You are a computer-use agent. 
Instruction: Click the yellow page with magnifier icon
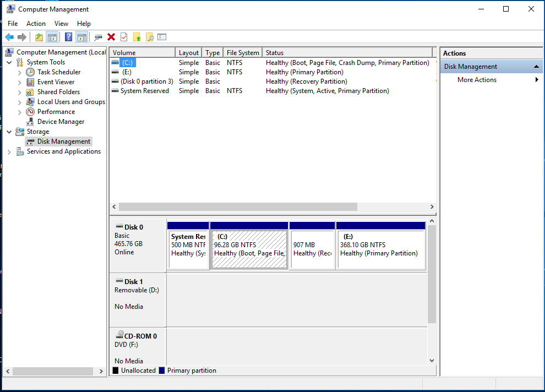point(149,37)
